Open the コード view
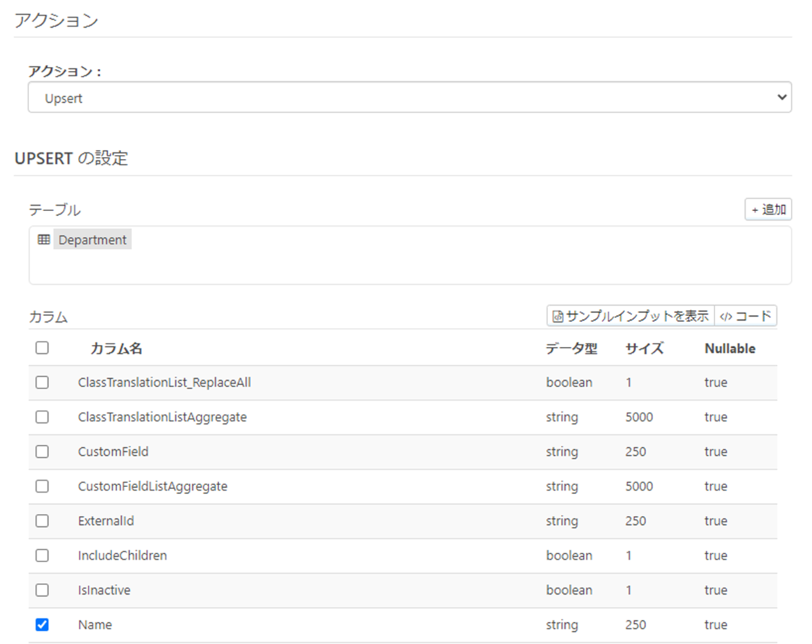Screen dimensions: 812x644 (744, 315)
